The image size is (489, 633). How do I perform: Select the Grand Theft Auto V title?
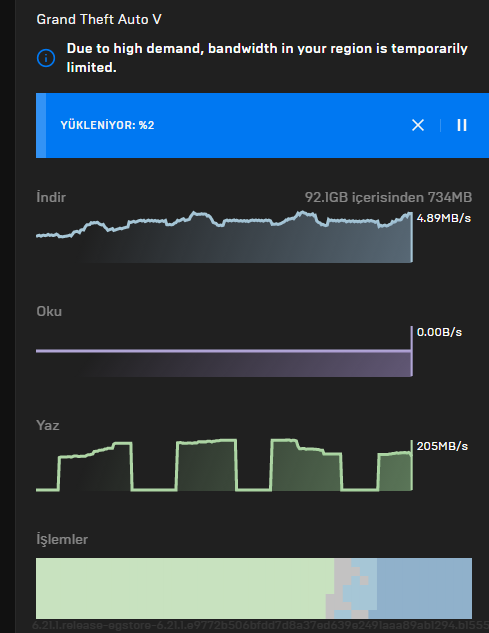tap(99, 19)
